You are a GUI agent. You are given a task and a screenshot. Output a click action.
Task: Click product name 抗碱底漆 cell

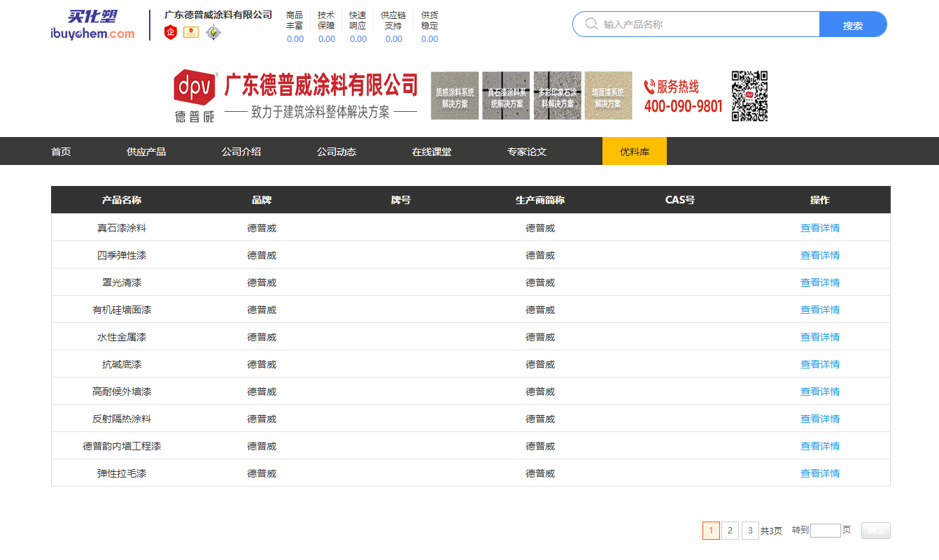click(x=122, y=364)
